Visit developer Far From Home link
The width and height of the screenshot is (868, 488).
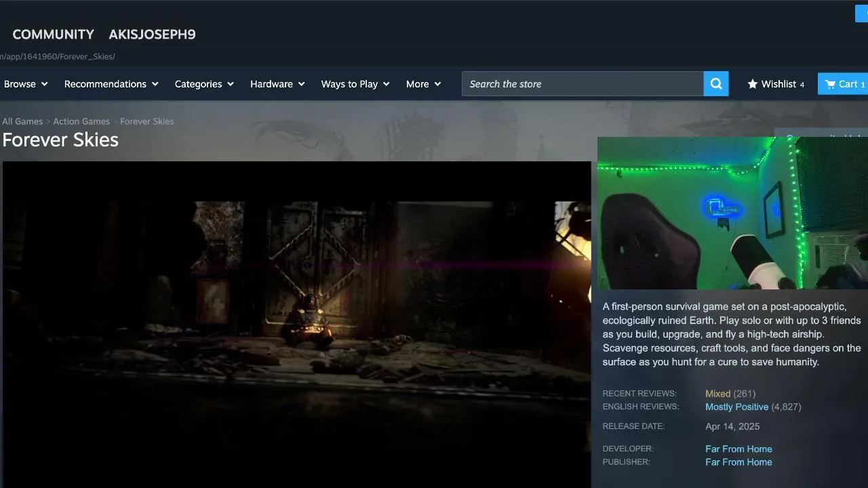click(x=738, y=449)
